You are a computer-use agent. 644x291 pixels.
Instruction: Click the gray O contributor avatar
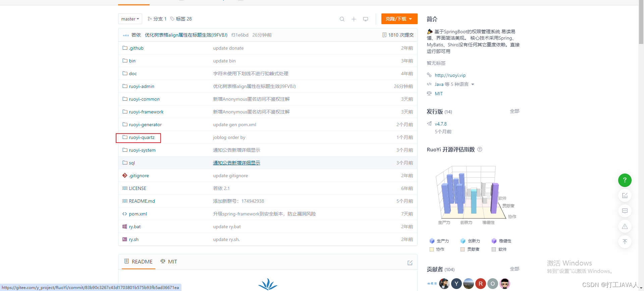(x=493, y=284)
